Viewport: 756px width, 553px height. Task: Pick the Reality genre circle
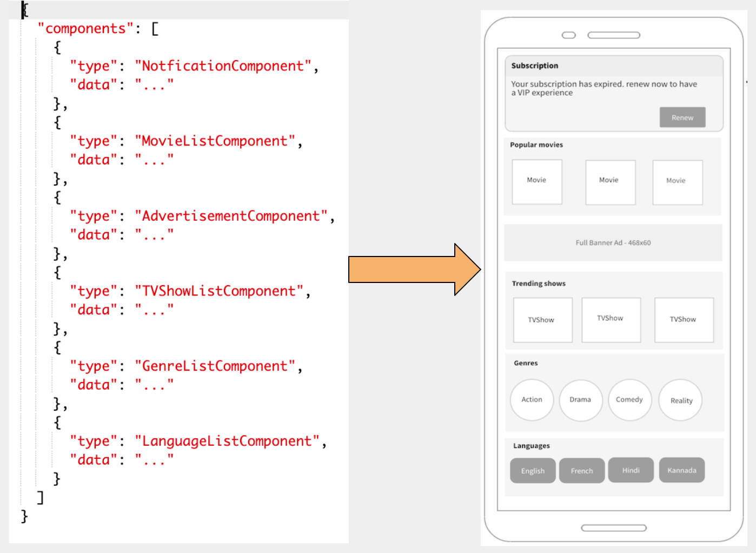tap(680, 400)
